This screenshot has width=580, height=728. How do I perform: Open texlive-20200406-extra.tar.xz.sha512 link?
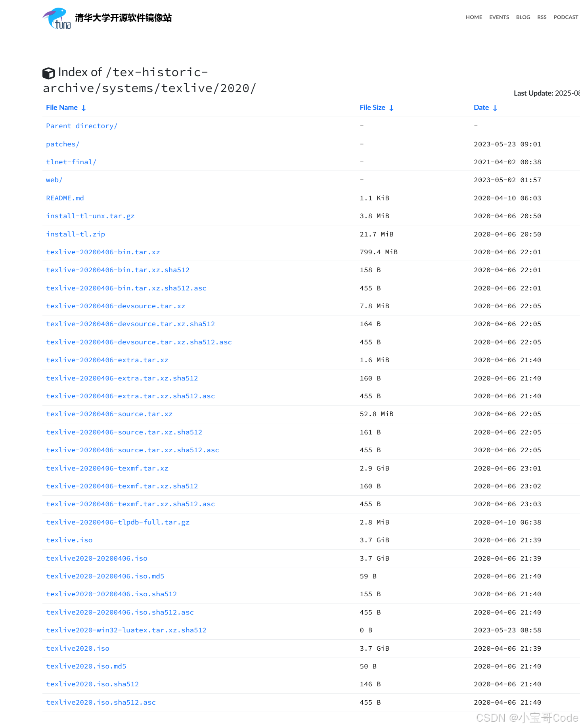[x=122, y=378]
